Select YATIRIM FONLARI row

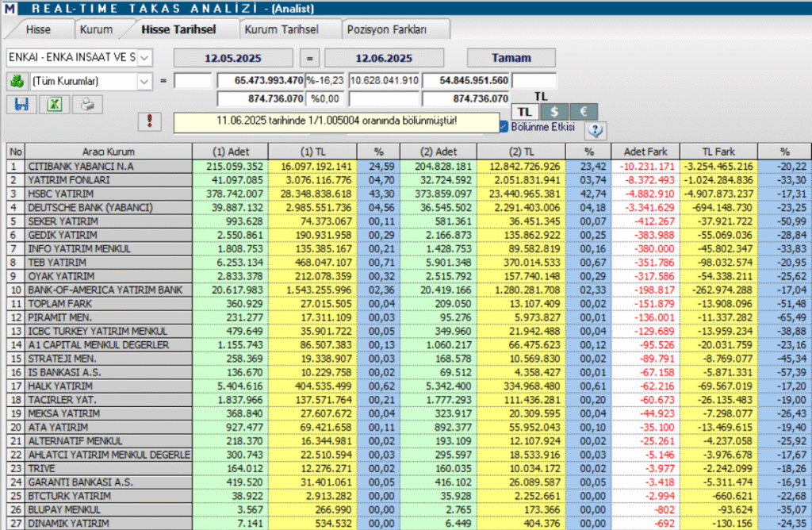click(409, 180)
